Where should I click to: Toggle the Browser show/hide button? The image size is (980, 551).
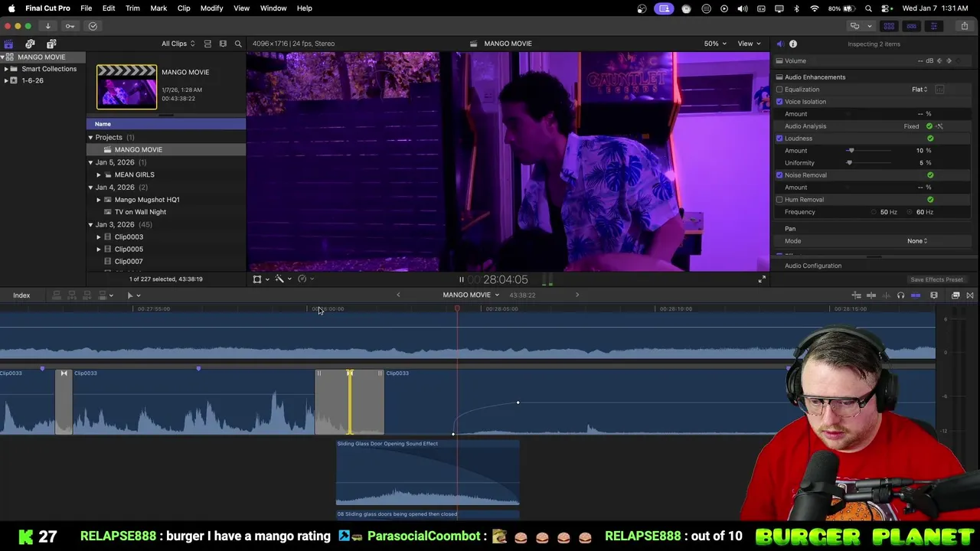[889, 26]
